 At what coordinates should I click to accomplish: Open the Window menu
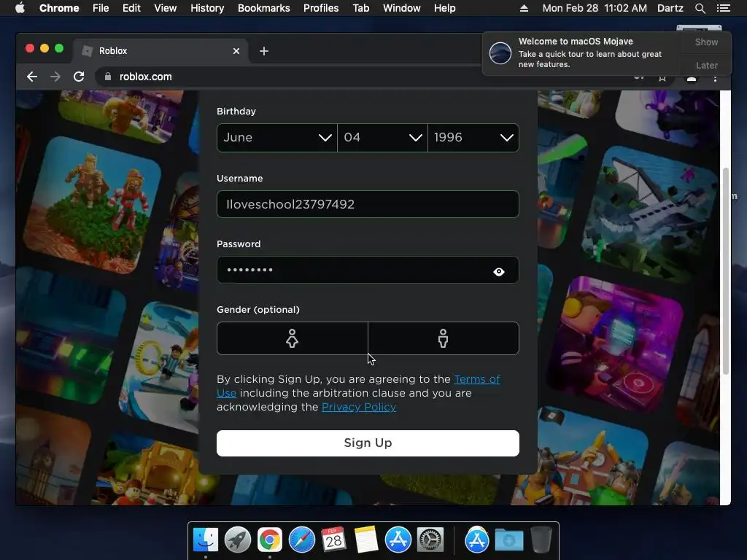(402, 8)
